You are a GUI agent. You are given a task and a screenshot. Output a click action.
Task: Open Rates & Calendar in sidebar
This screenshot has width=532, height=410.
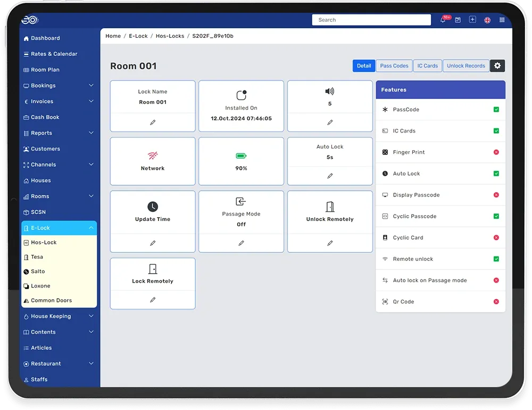point(50,54)
